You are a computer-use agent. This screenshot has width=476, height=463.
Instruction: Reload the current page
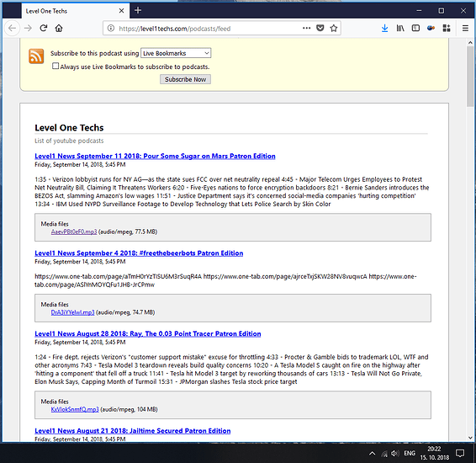[44, 29]
